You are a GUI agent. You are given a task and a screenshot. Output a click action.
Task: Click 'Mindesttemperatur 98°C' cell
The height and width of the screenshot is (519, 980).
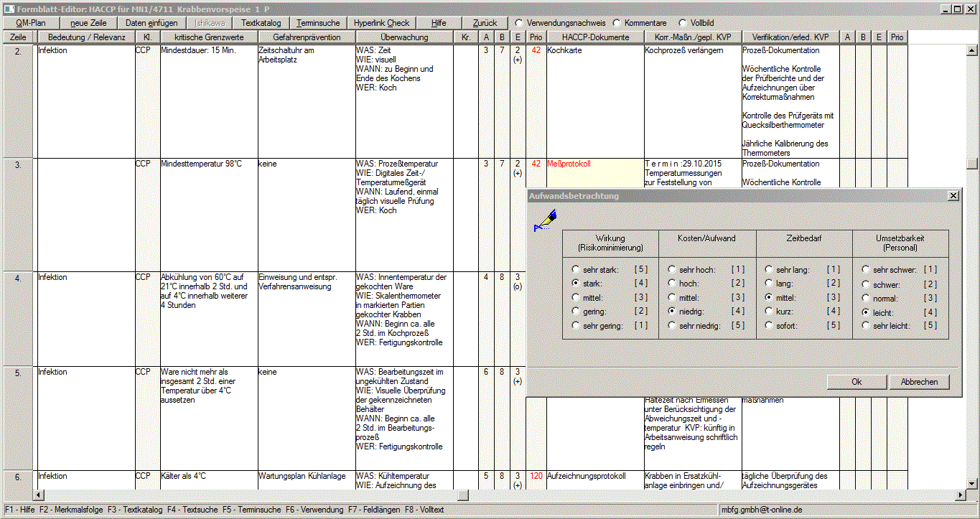(x=201, y=164)
